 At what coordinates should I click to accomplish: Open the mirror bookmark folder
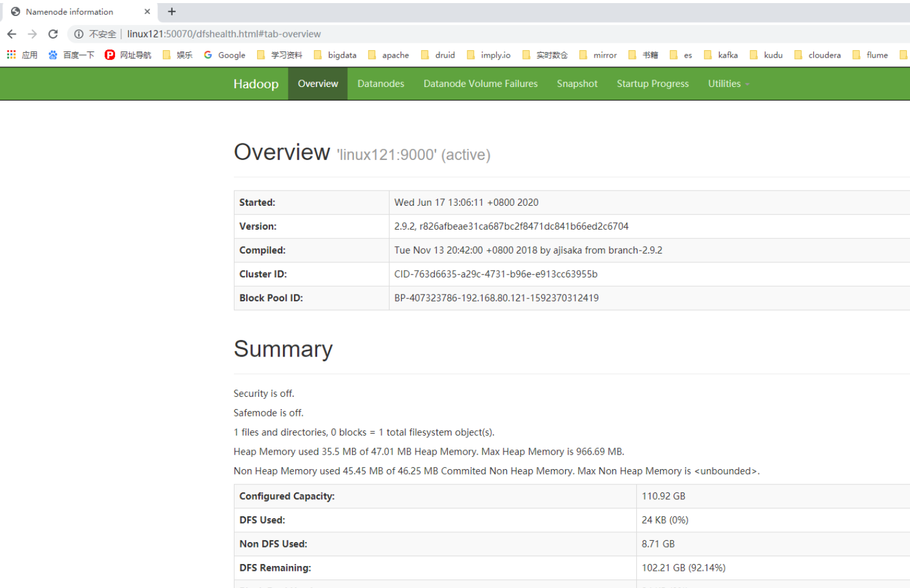[598, 55]
